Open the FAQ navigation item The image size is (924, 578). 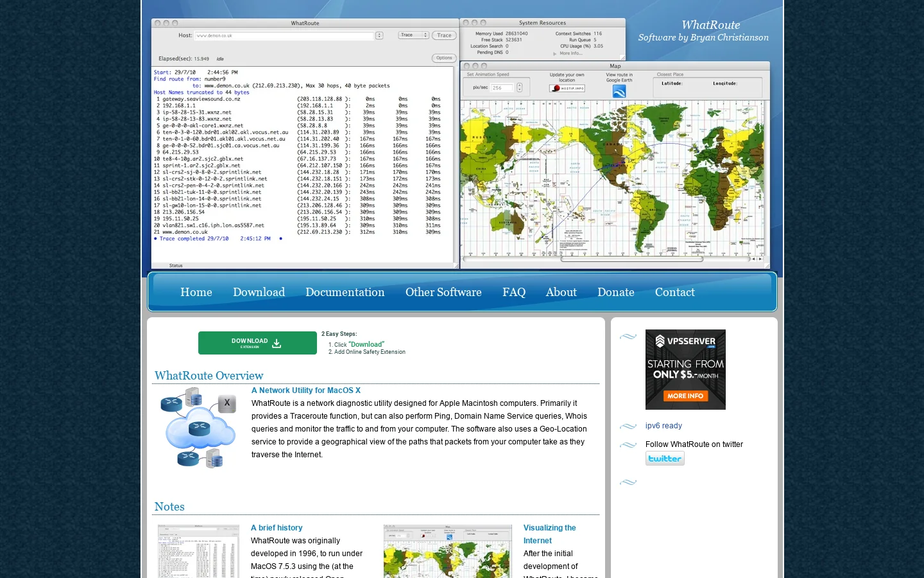tap(514, 292)
